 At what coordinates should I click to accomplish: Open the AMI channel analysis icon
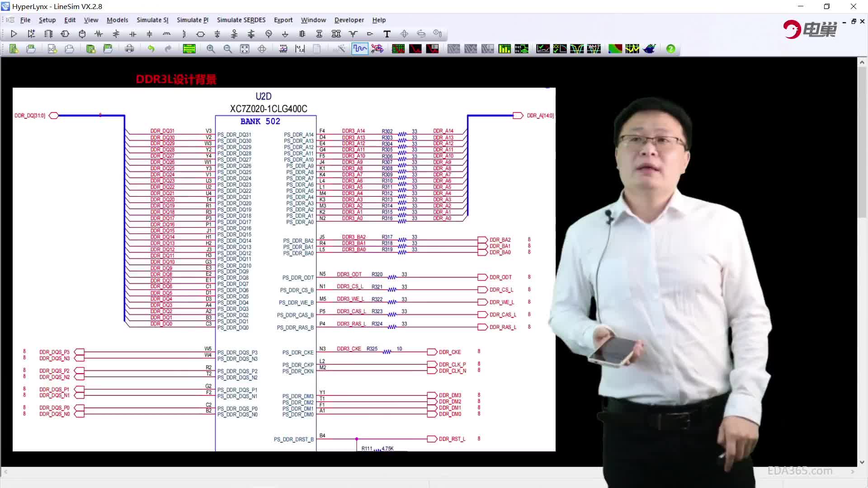click(594, 49)
